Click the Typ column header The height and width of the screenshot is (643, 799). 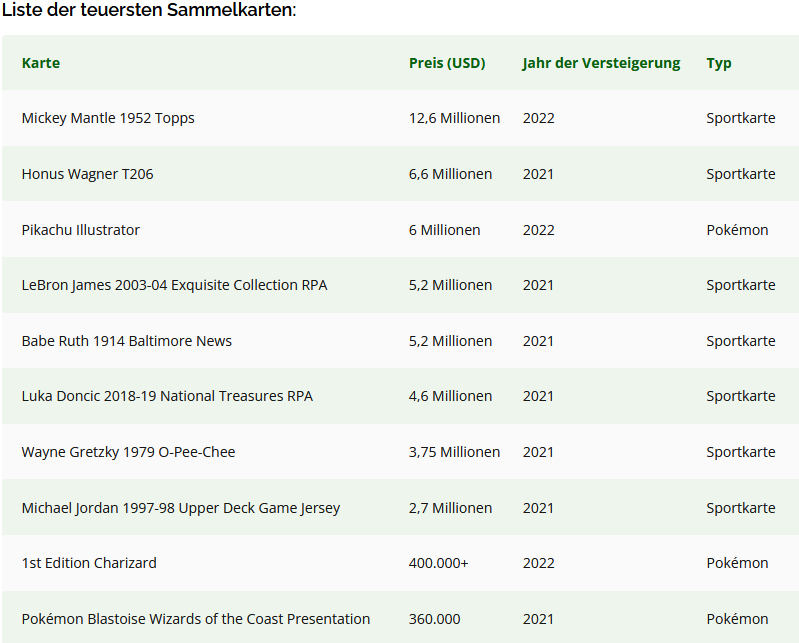pyautogui.click(x=719, y=63)
